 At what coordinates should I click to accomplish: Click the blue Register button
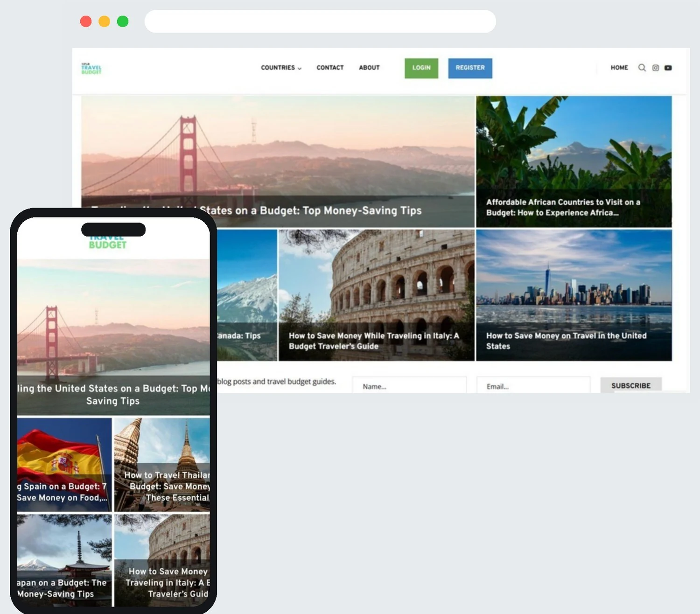(x=470, y=68)
